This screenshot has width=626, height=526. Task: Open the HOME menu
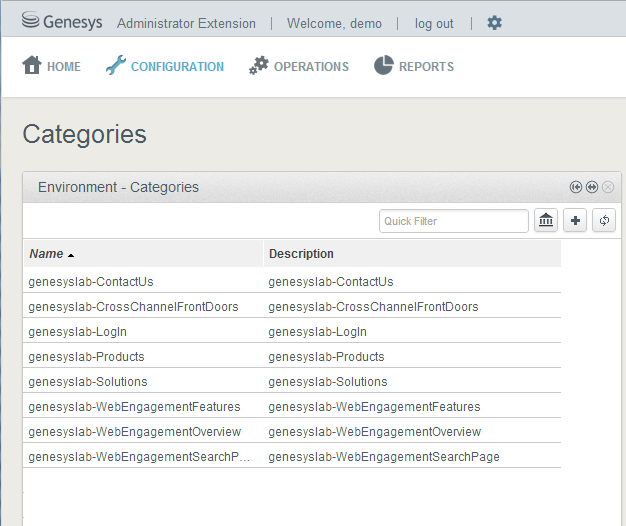pyautogui.click(x=64, y=67)
